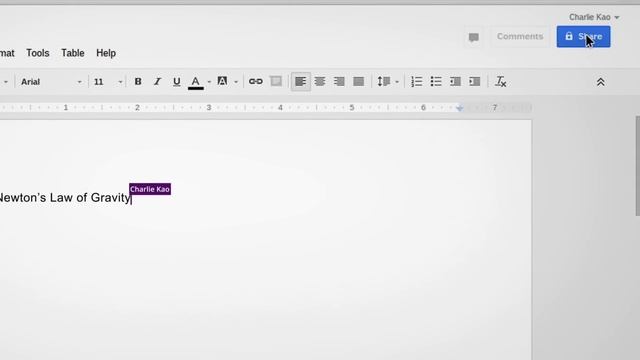640x360 pixels.
Task: Align text to the right
Action: point(339,82)
